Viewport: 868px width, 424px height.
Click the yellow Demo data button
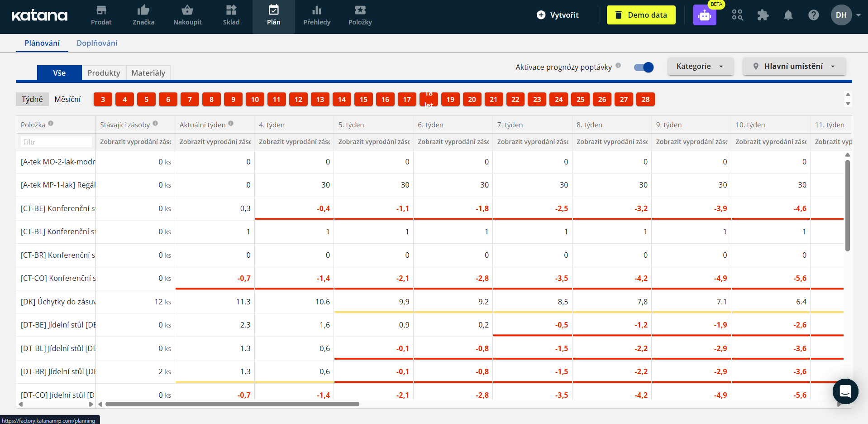[x=641, y=15]
